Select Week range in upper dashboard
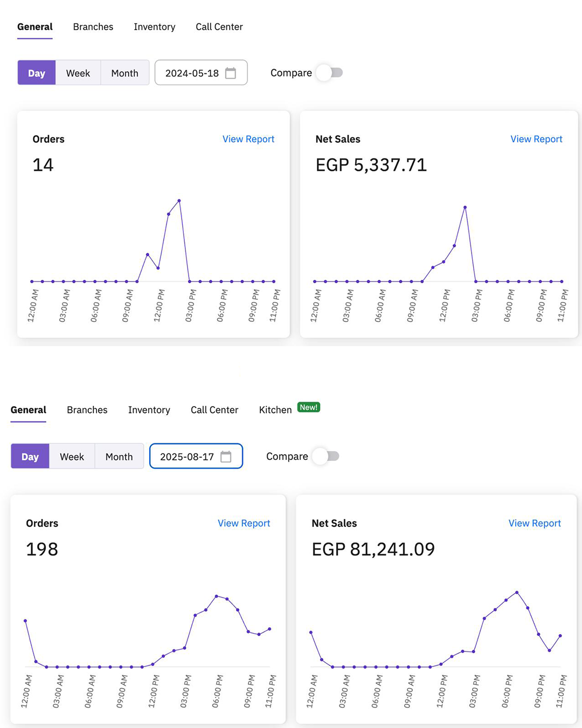This screenshot has width=582, height=728. [x=78, y=73]
